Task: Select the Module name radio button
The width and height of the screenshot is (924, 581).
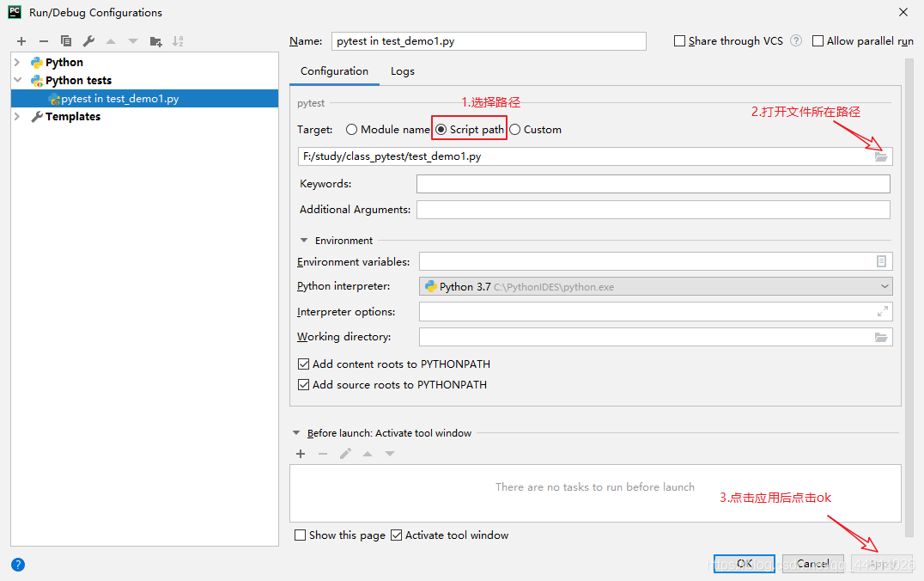Action: point(352,130)
